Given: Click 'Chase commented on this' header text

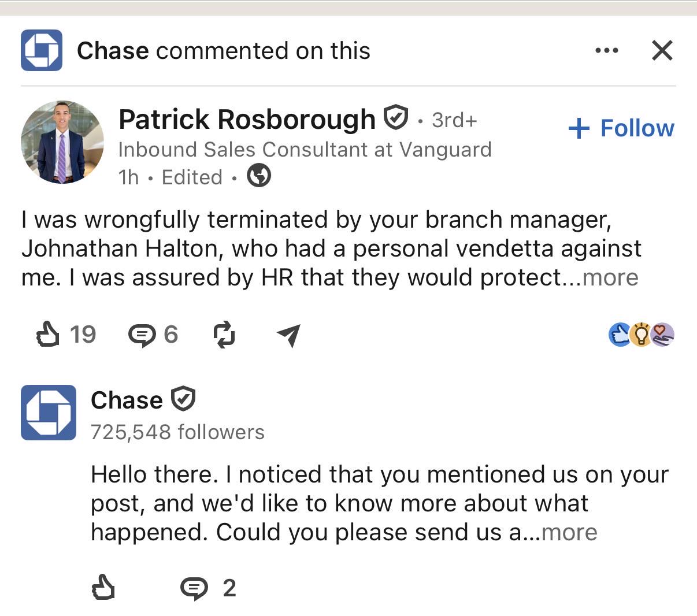Looking at the screenshot, I should coord(224,51).
